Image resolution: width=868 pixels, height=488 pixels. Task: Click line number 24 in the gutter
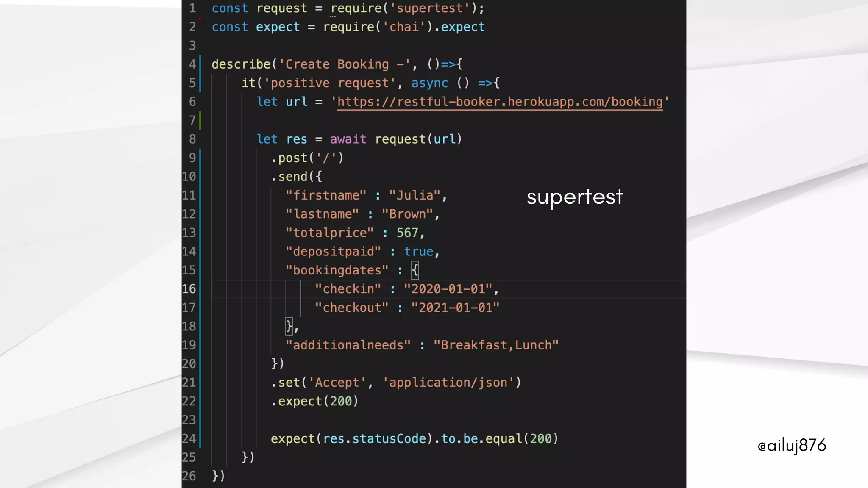pos(189,439)
